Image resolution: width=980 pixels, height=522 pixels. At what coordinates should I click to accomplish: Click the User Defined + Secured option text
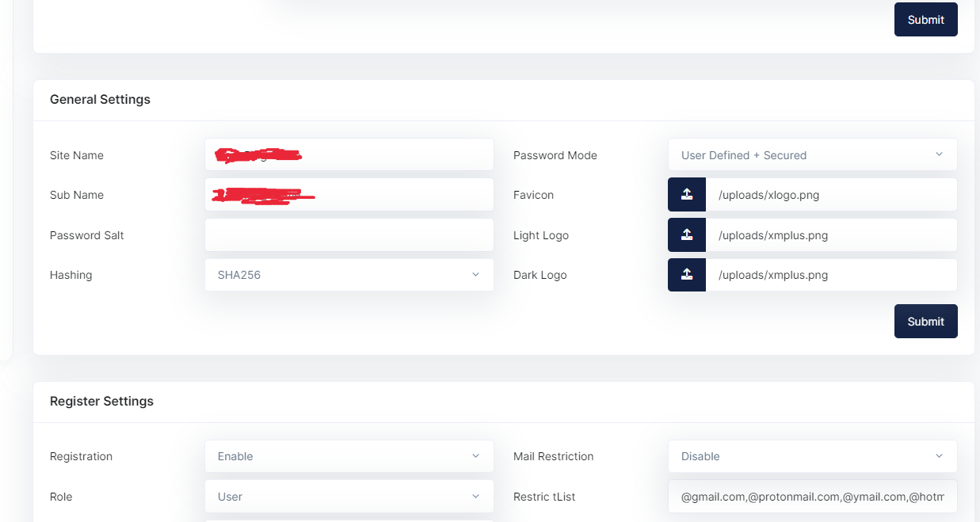click(743, 154)
